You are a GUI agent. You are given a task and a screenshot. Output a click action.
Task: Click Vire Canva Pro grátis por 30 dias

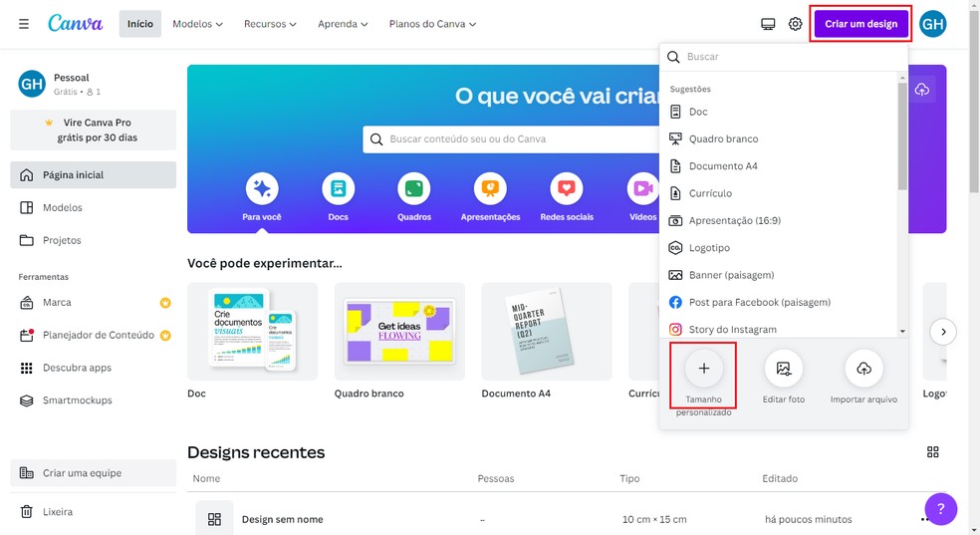point(94,130)
